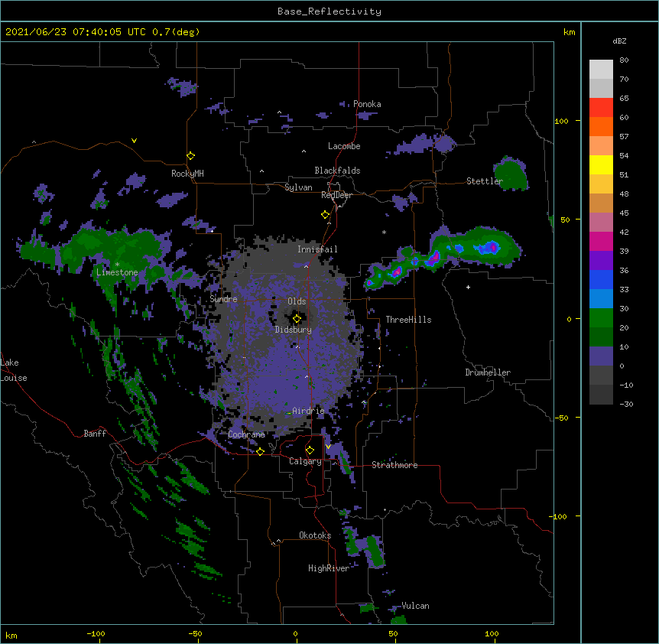Click the yellow diamond marker below RedDeer
This screenshot has width=659, height=644.
tap(326, 215)
